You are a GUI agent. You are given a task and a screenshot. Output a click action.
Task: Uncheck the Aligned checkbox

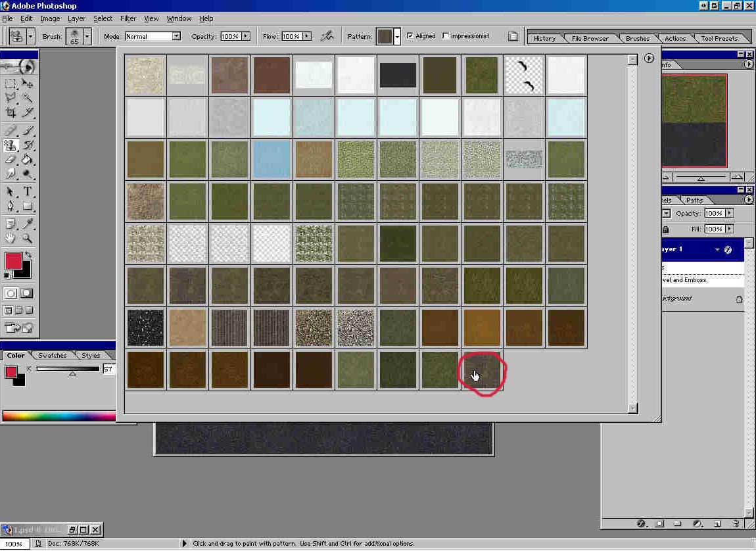point(411,36)
